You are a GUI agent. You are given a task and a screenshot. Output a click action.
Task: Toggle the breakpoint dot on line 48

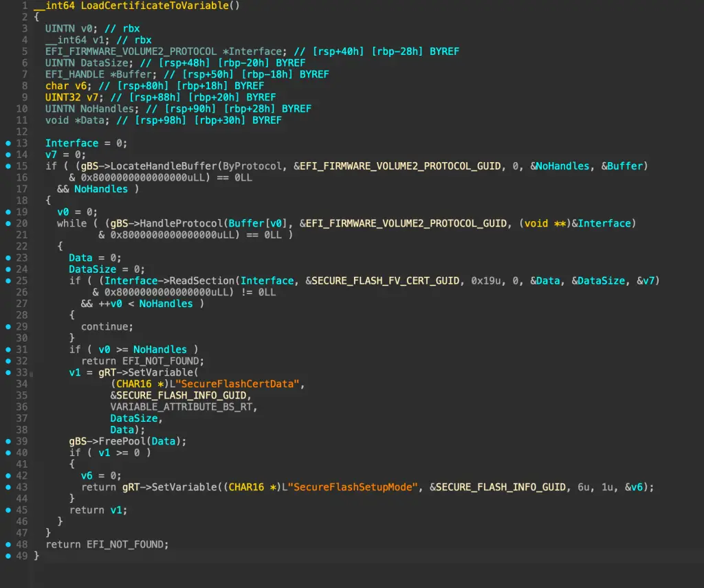[8, 545]
